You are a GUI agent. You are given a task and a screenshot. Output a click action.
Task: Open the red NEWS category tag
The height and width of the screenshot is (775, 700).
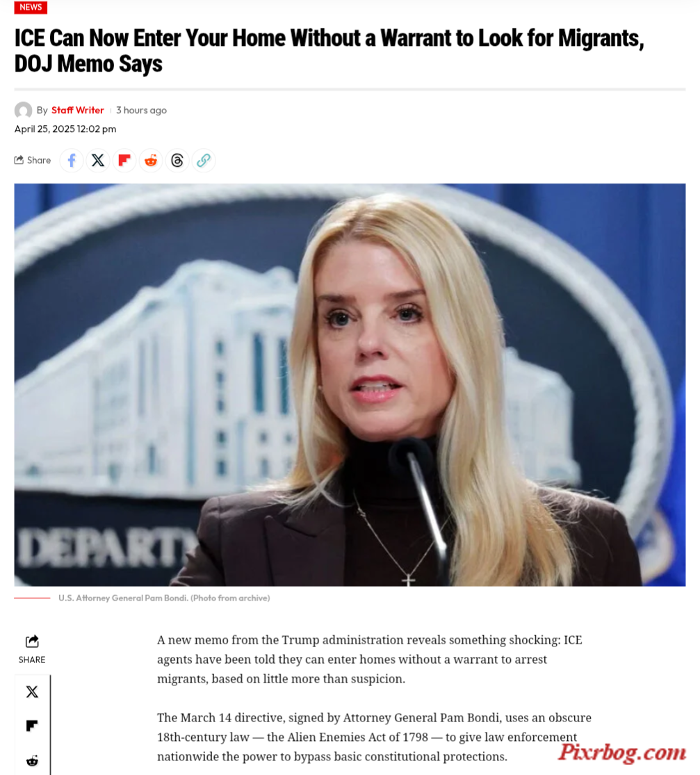(x=31, y=8)
